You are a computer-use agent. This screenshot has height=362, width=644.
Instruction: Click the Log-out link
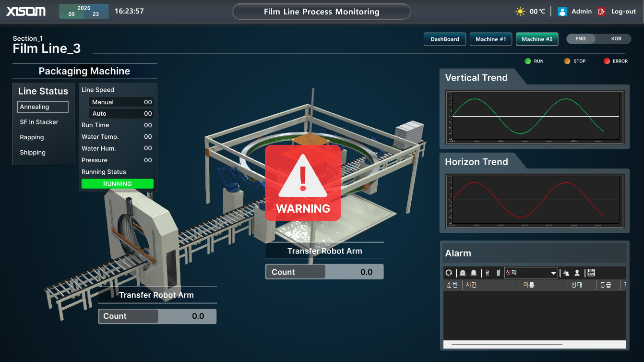[x=623, y=12]
